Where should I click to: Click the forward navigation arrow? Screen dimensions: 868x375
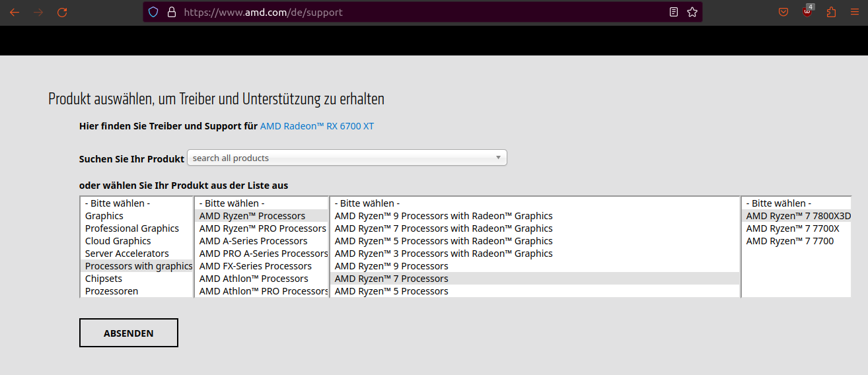[x=38, y=12]
